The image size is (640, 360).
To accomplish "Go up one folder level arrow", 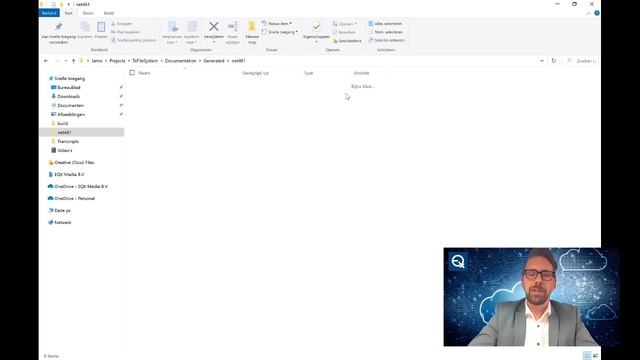I will click(x=73, y=61).
